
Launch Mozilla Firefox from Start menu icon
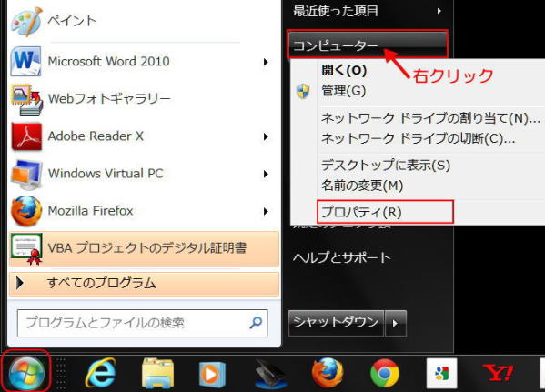pos(26,211)
